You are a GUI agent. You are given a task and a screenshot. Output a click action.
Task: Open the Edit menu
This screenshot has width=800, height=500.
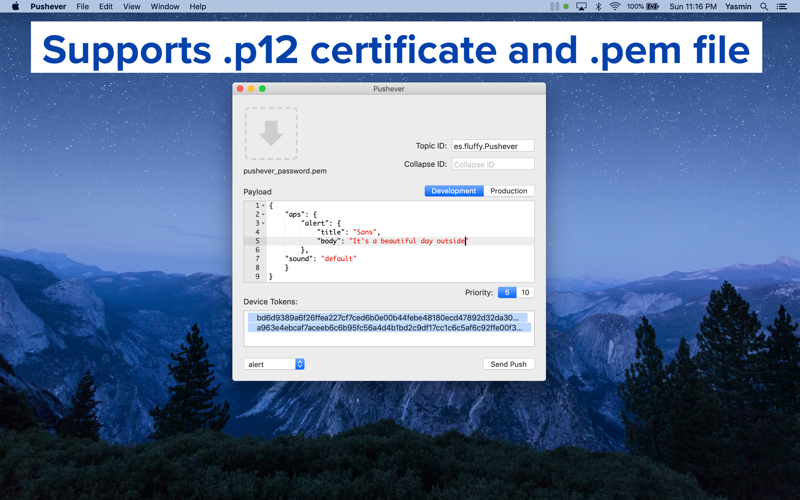coord(106,7)
